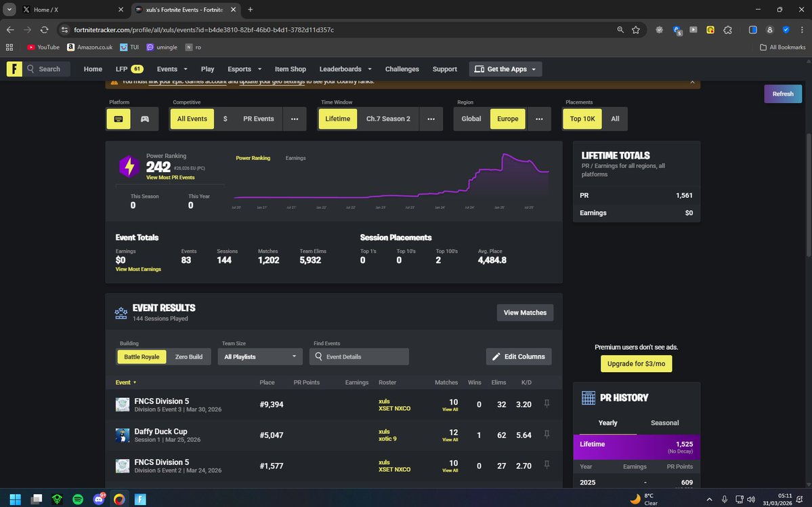Image resolution: width=812 pixels, height=507 pixels.
Task: Go to the Item Shop page
Action: [x=290, y=69]
